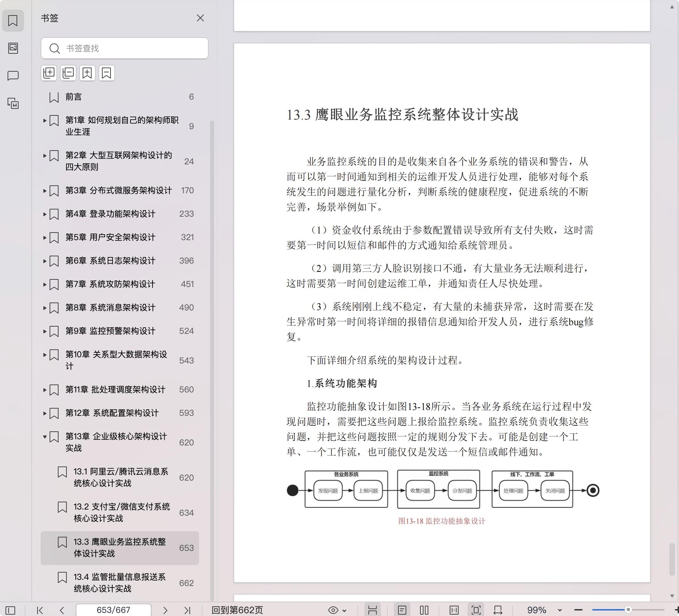Expand the 第6章 bookmark
The height and width of the screenshot is (616, 679).
(x=45, y=261)
